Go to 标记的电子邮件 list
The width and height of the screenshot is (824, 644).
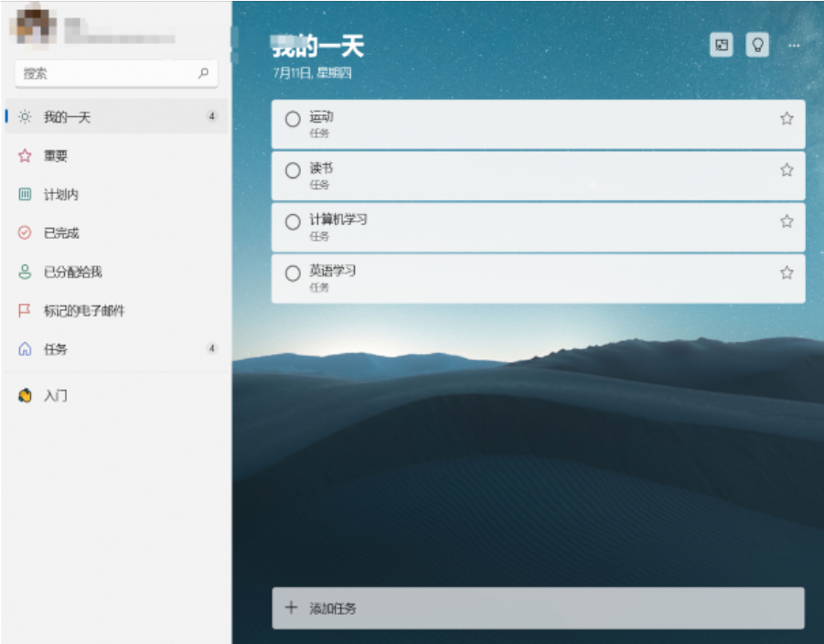click(84, 311)
